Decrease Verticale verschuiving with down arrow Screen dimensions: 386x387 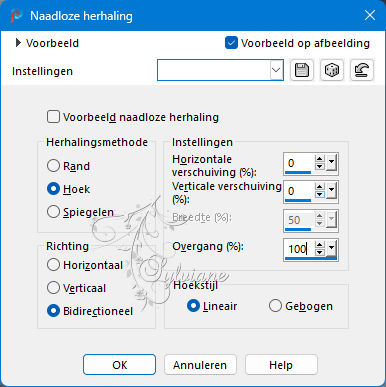[x=319, y=194]
